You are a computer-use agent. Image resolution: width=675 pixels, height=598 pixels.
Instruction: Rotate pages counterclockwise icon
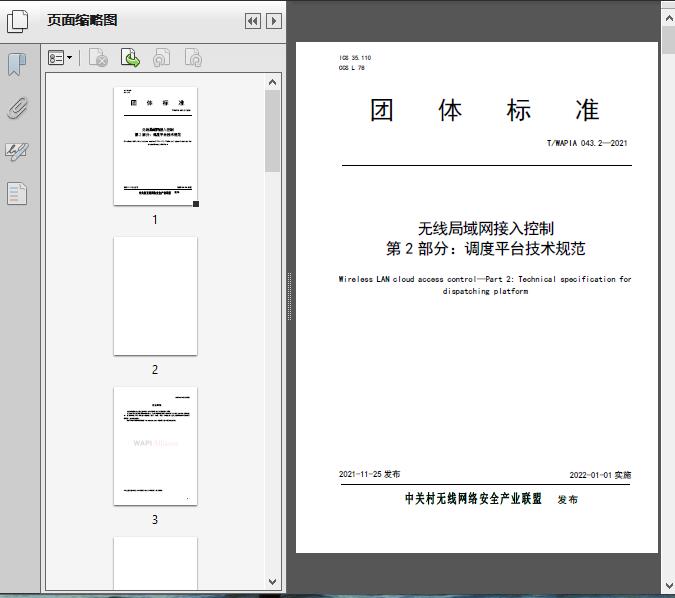click(x=161, y=58)
